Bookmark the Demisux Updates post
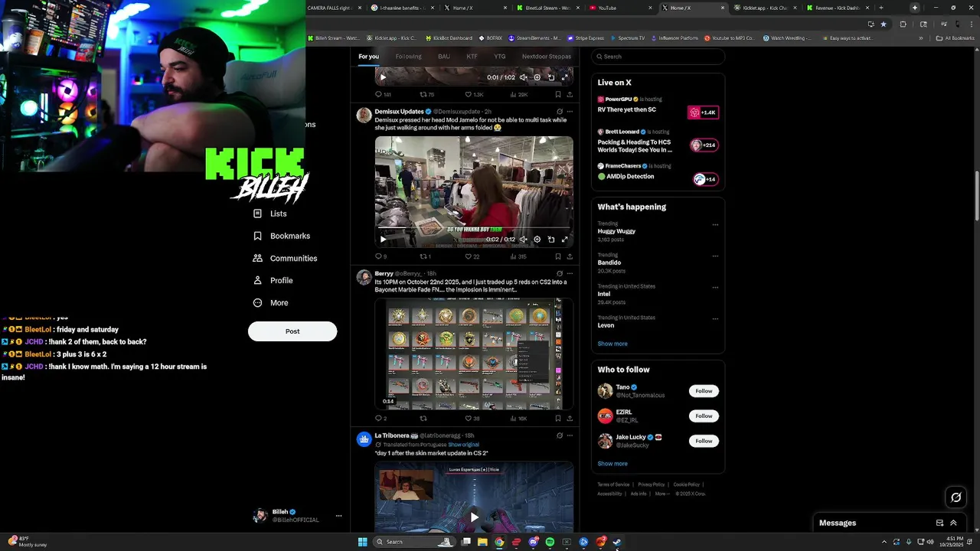The width and height of the screenshot is (980, 551). pos(557,256)
